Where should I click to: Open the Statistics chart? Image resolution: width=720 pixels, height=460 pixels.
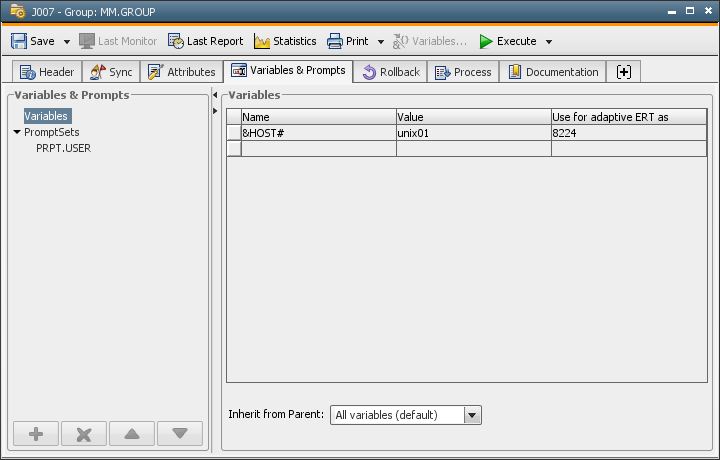pos(285,41)
